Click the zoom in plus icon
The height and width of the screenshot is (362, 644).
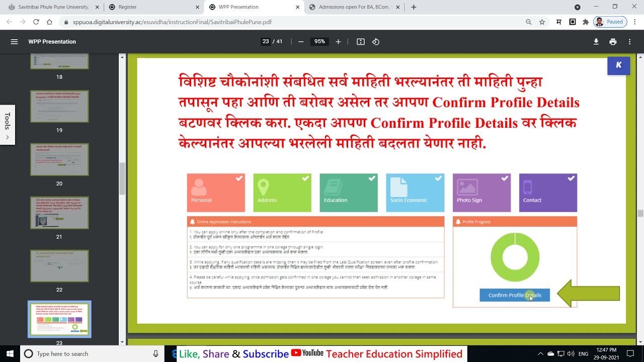click(x=338, y=42)
